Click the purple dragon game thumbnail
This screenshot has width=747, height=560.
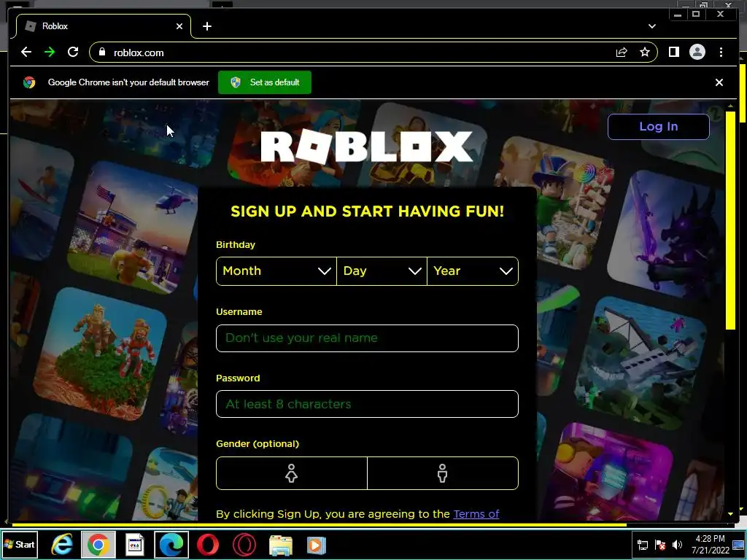[667, 234]
